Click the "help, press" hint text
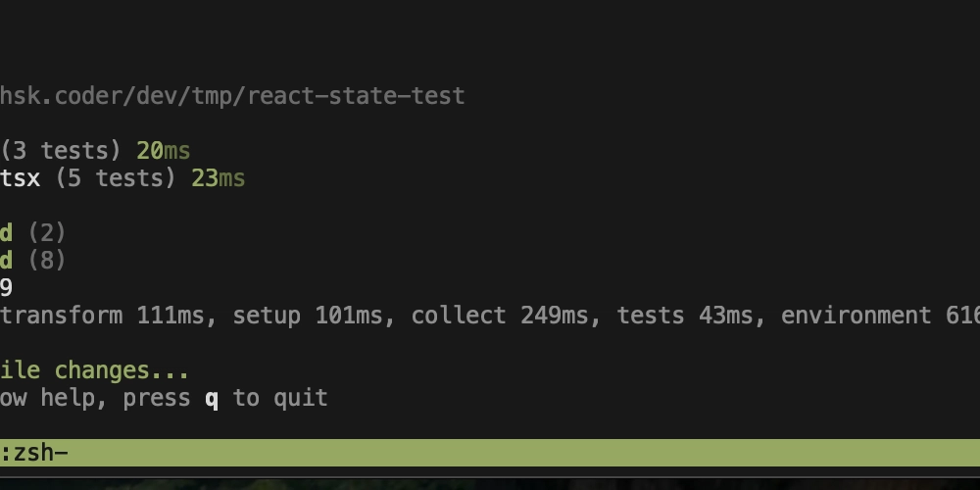980x490 pixels. click(116, 398)
